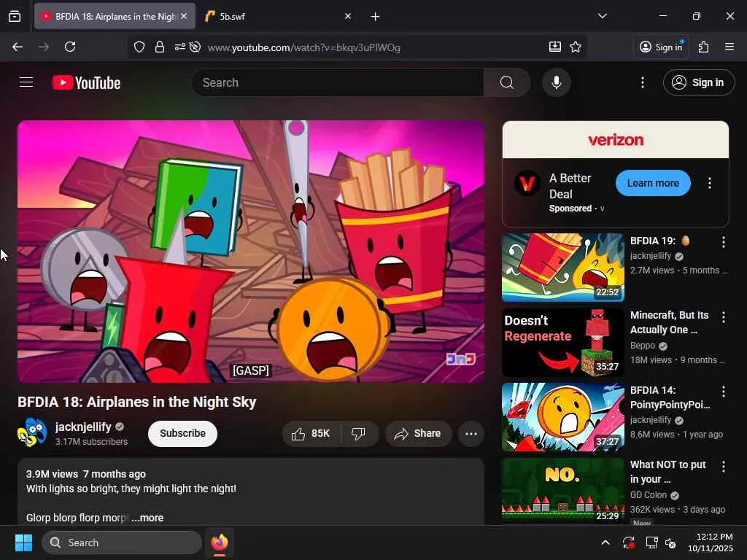
Task: Open the tracking protection shield icon
Action: pos(139,47)
